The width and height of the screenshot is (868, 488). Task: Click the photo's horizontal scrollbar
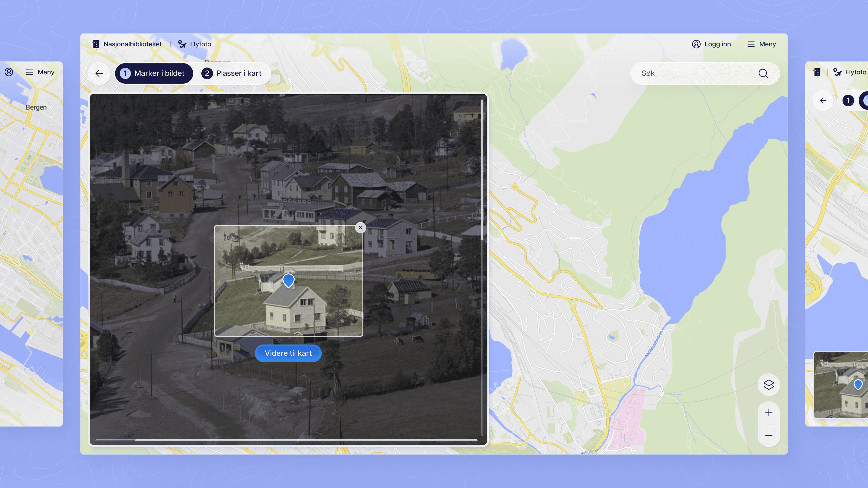(286, 440)
